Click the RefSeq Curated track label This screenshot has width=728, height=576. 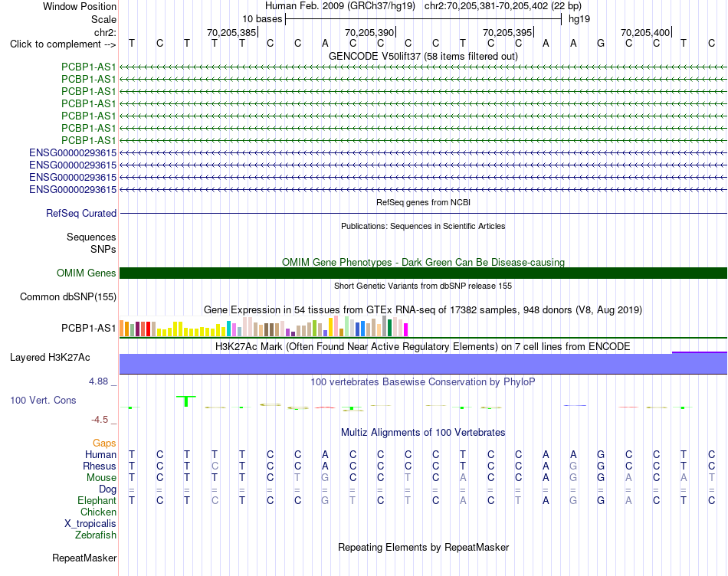coord(80,213)
